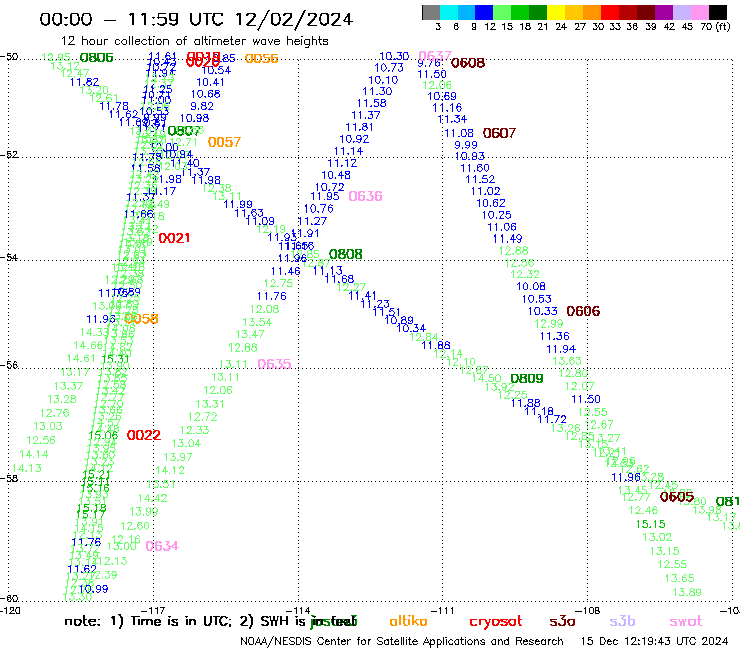Select the 's3a' satellite legend label
Viewport: 740px width, 650px height.
point(562,621)
